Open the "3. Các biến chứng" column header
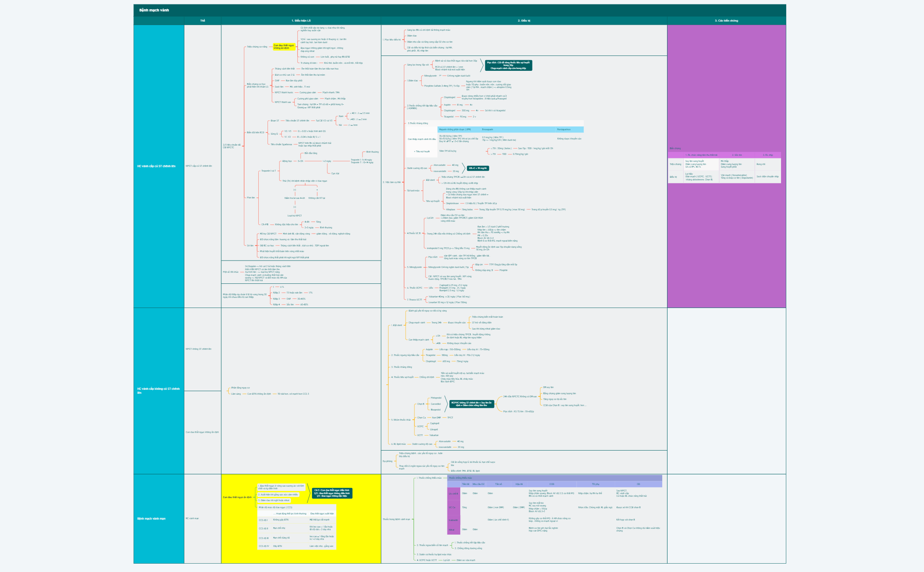 [726, 20]
